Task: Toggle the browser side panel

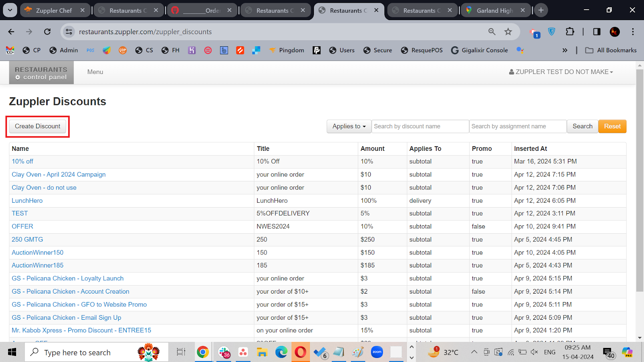Action: 597,32
